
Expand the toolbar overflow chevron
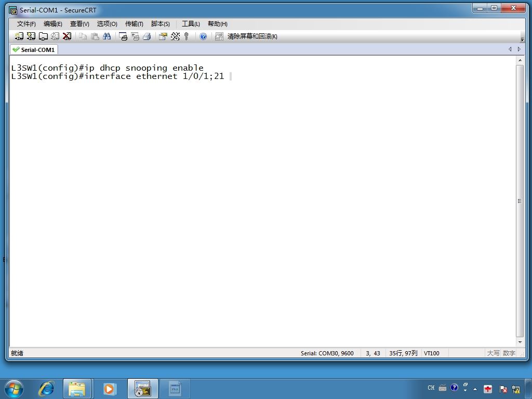tap(522, 39)
